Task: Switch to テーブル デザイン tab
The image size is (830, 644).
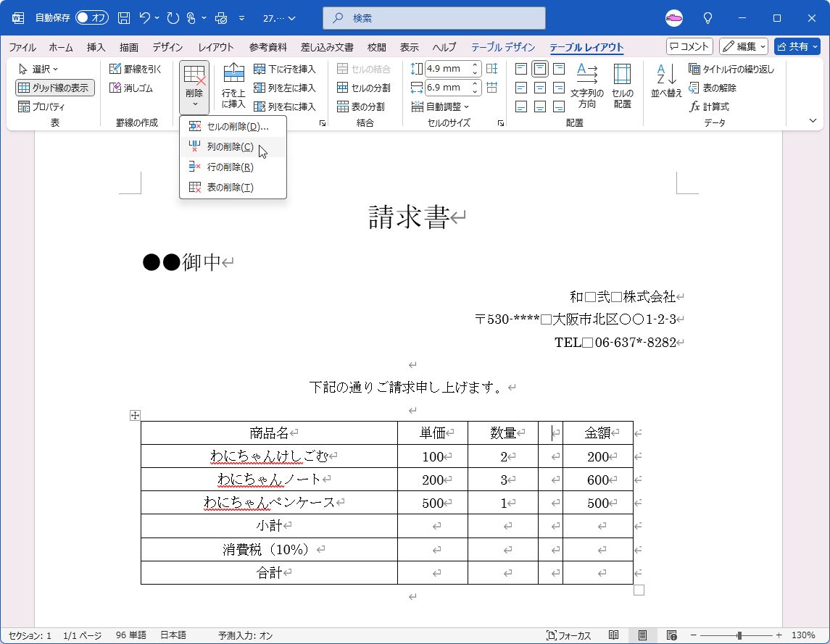Action: 503,47
